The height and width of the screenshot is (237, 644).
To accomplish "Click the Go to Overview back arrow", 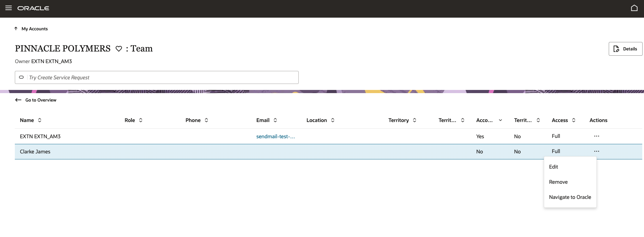I will pyautogui.click(x=18, y=100).
